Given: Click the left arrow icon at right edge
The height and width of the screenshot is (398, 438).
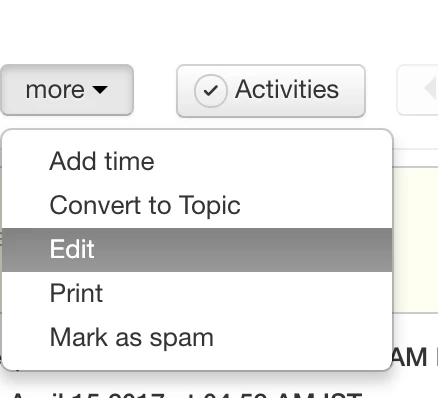Looking at the screenshot, I should (431, 89).
